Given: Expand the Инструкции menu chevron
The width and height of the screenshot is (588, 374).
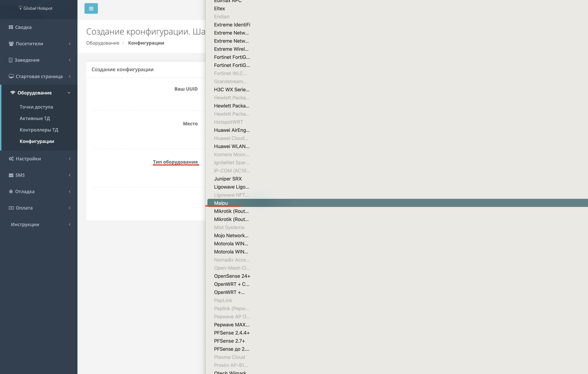Looking at the screenshot, I should (70, 224).
